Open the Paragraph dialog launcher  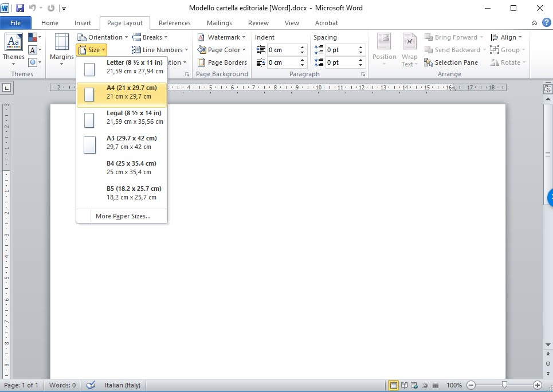click(363, 75)
